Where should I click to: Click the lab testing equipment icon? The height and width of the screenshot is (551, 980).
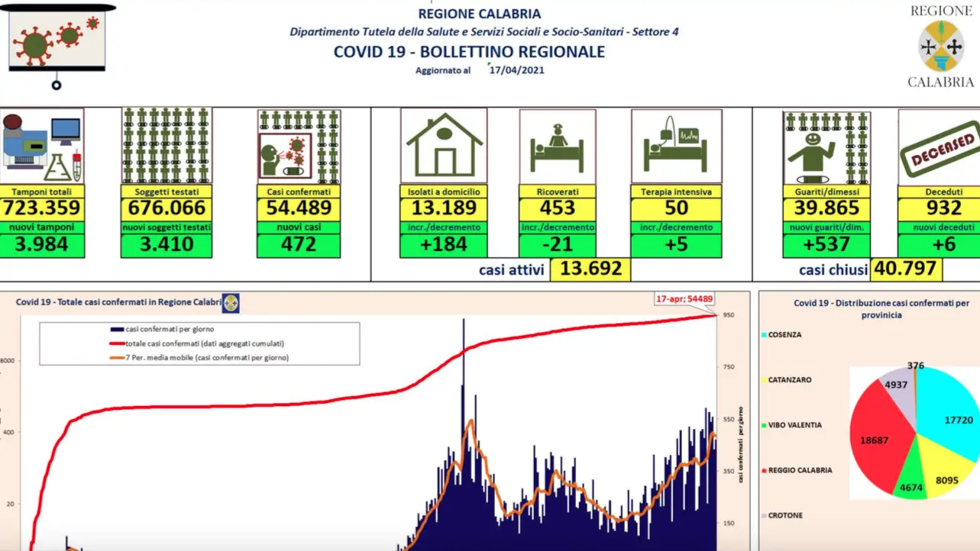point(41,146)
